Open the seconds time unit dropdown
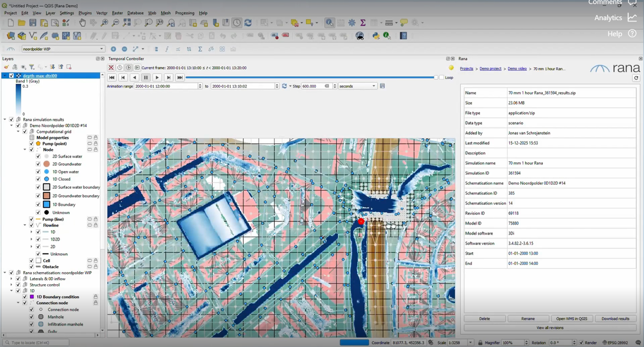The height and width of the screenshot is (347, 644). coord(357,86)
